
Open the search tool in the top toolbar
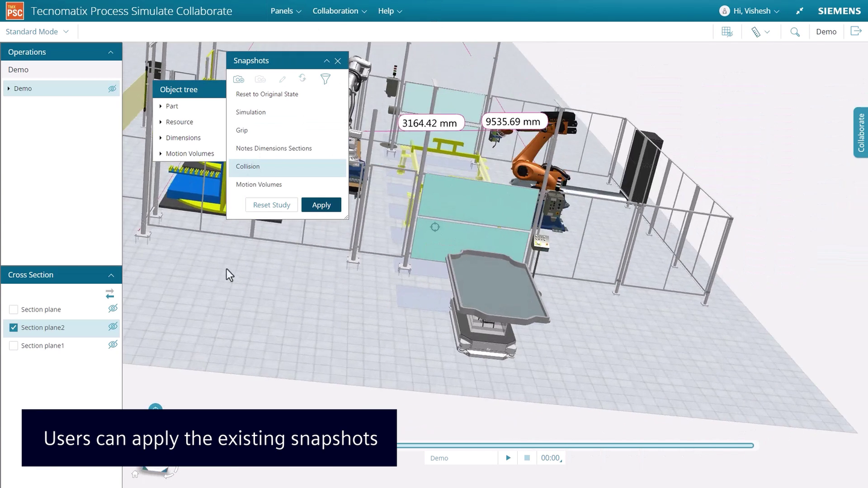tap(794, 31)
